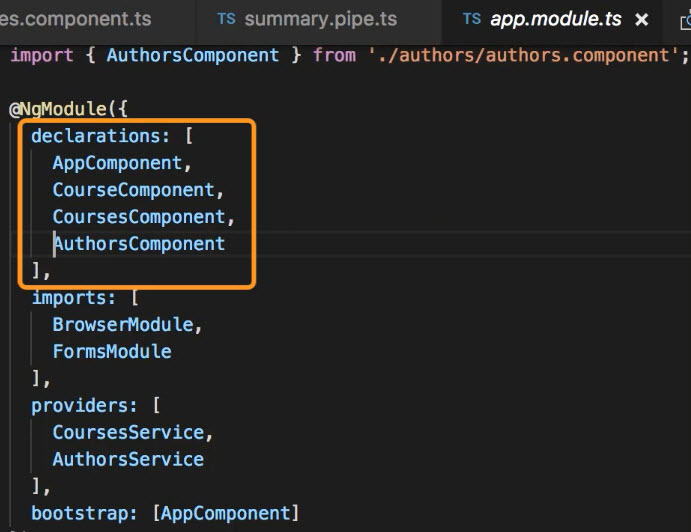Screen dimensions: 691x532
Task: Click the AuthorsService entry
Action: pyautogui.click(x=128, y=460)
